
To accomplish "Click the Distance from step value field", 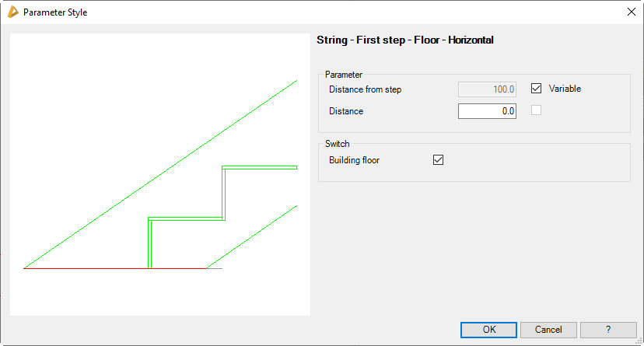I will pyautogui.click(x=488, y=89).
